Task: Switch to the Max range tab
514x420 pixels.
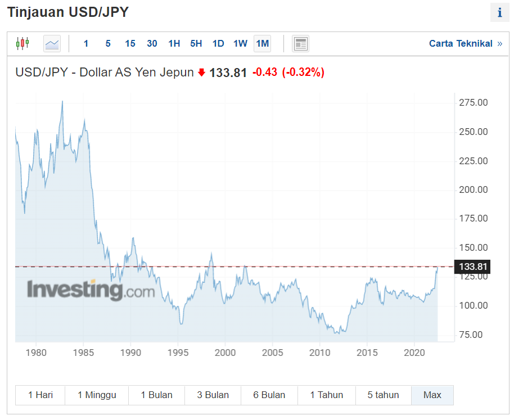Action: (x=432, y=395)
